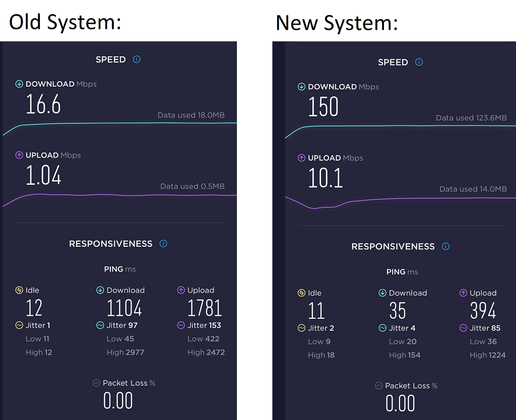Click the Data used 123.6MB label
Image resolution: width=516 pixels, height=420 pixels.
coord(471,117)
